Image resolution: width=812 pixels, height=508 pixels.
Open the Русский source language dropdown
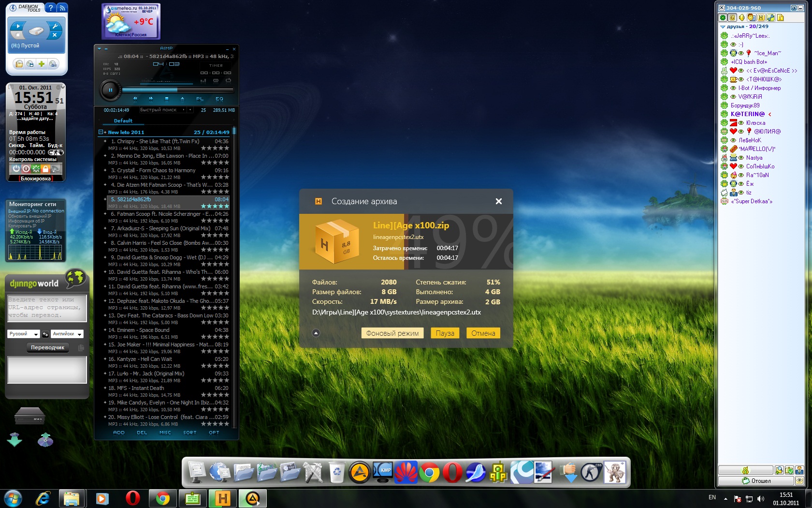[23, 334]
